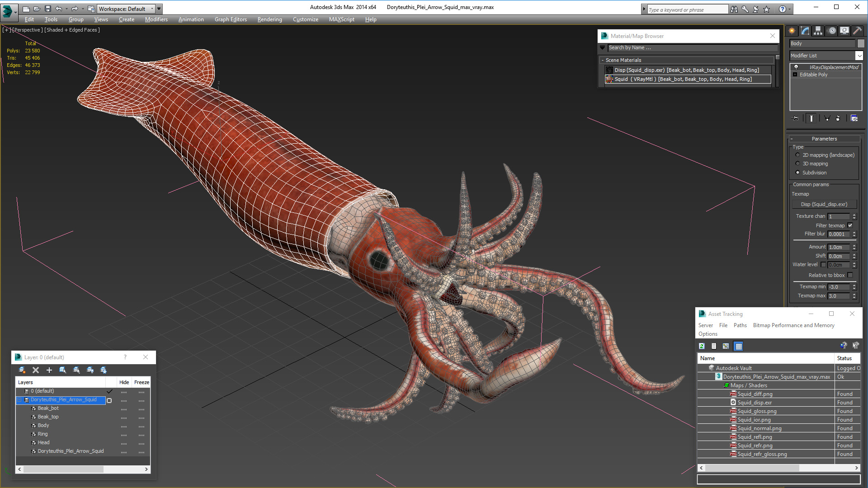Open the Rendering menu
This screenshot has width=868, height=488.
tap(270, 19)
